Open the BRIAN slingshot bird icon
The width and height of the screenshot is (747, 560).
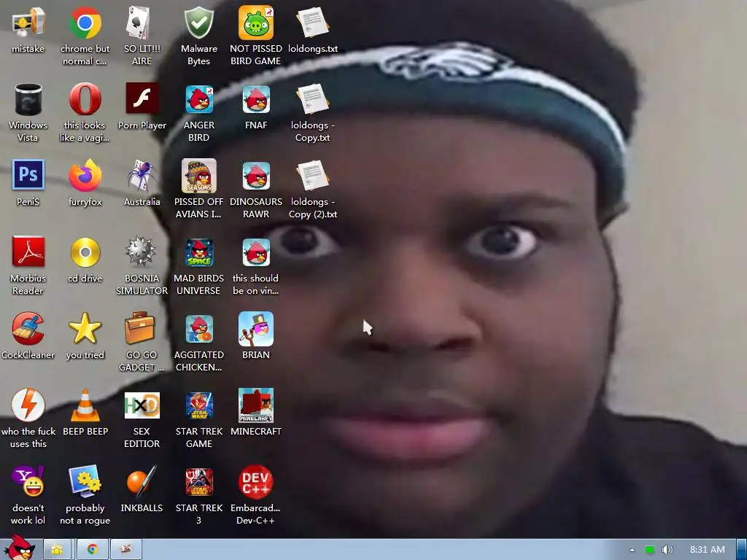pos(256,329)
